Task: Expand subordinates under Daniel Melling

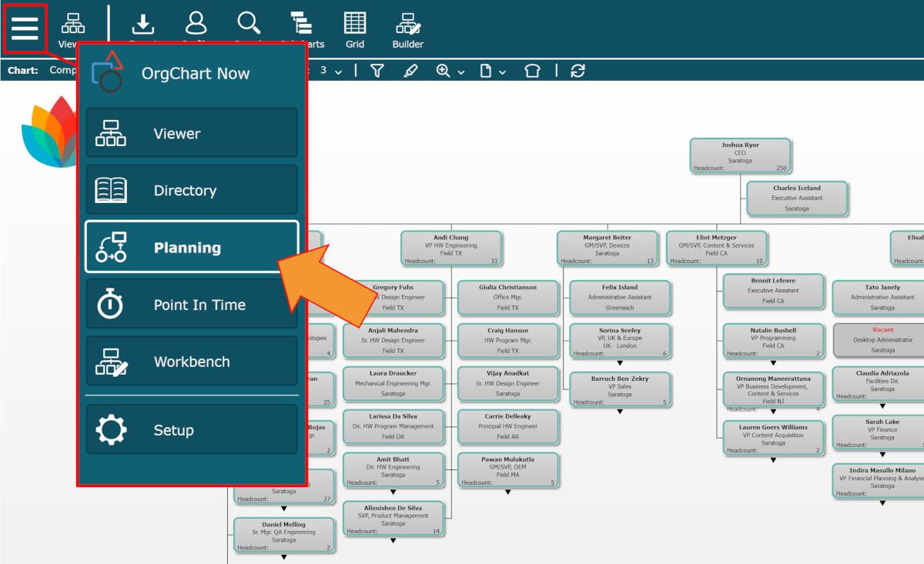Action: 283,556
